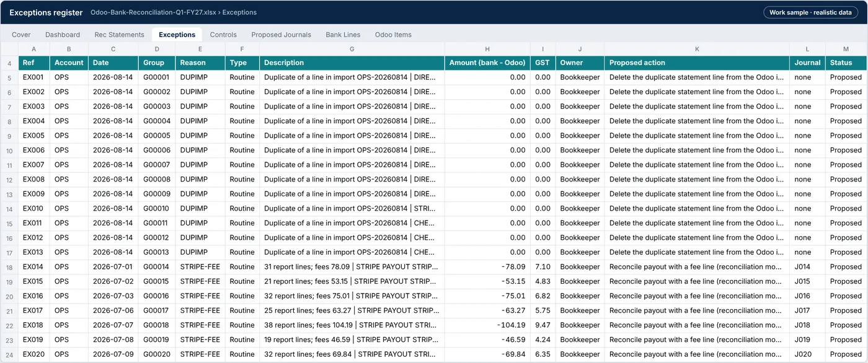Click the amount cell -104.19
This screenshot has width=868, height=363.
pyautogui.click(x=487, y=325)
